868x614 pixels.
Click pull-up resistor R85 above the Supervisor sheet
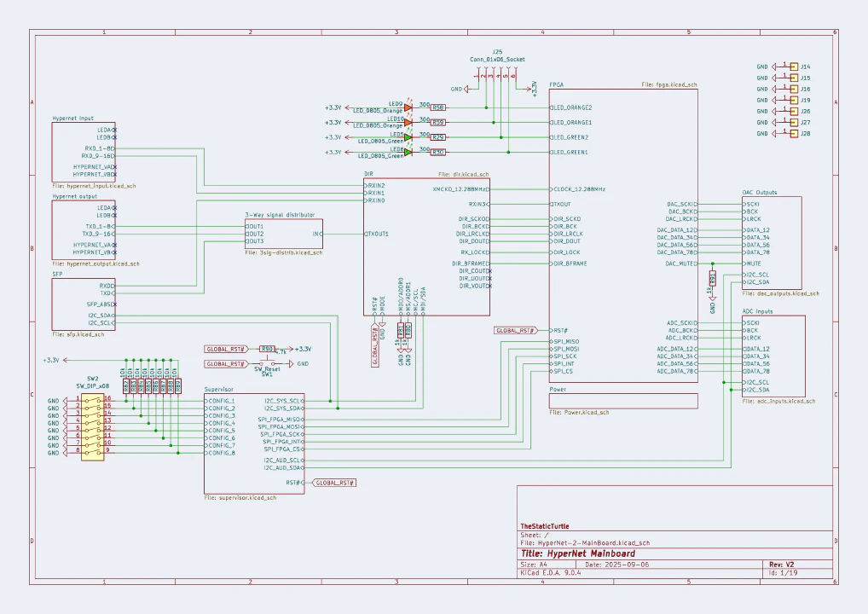click(x=148, y=385)
